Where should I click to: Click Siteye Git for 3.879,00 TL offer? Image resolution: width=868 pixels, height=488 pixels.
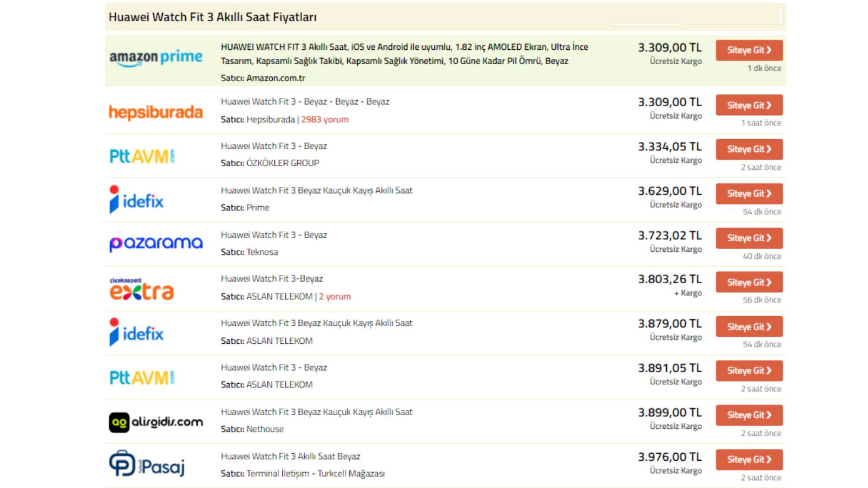coord(749,327)
